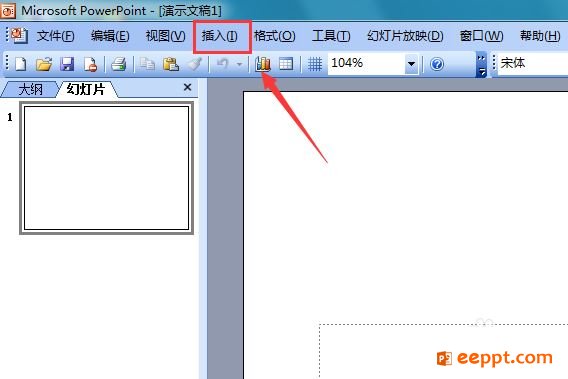Open the 幻灯片放映(D) menu
The width and height of the screenshot is (568, 379).
tap(405, 36)
